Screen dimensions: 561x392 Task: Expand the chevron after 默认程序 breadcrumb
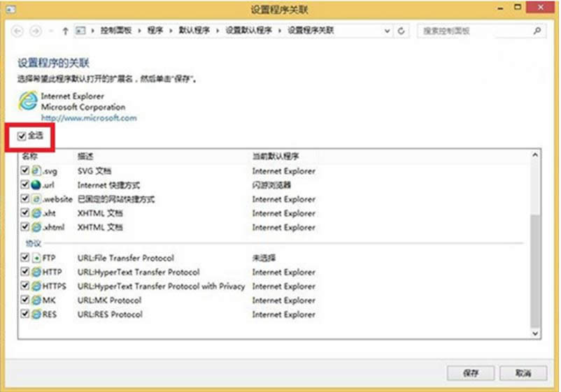click(x=218, y=31)
